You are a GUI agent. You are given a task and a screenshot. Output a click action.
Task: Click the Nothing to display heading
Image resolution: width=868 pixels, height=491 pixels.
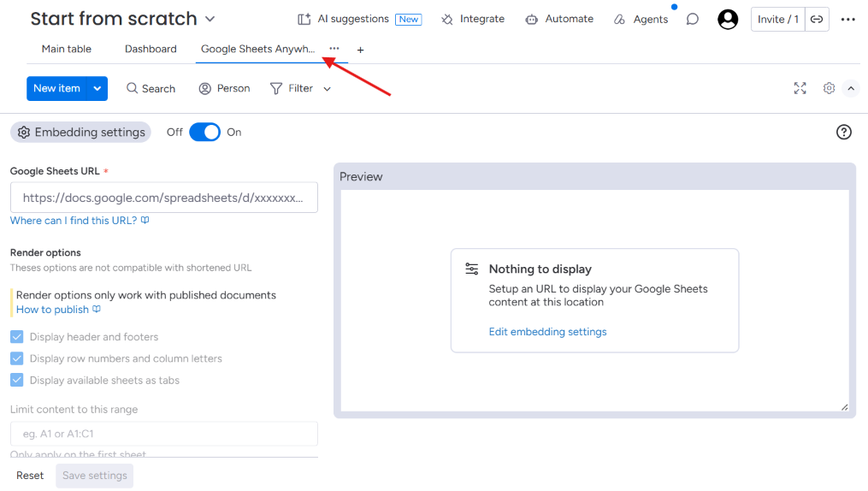coord(540,269)
